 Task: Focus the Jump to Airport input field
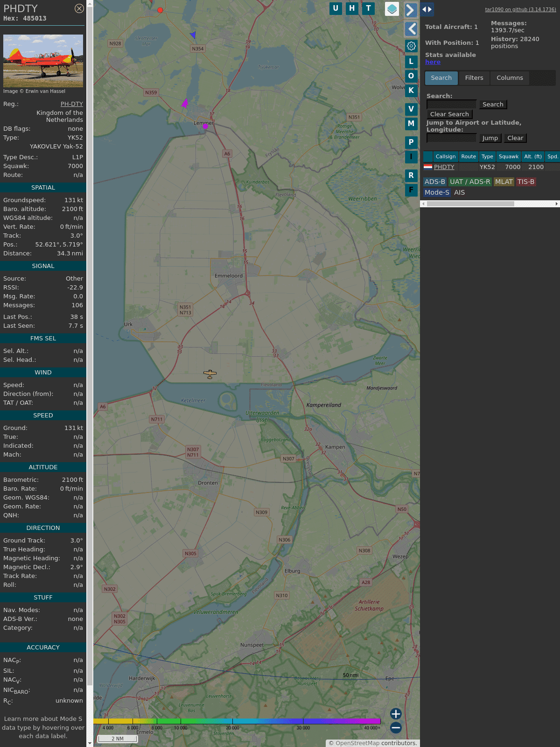point(451,138)
